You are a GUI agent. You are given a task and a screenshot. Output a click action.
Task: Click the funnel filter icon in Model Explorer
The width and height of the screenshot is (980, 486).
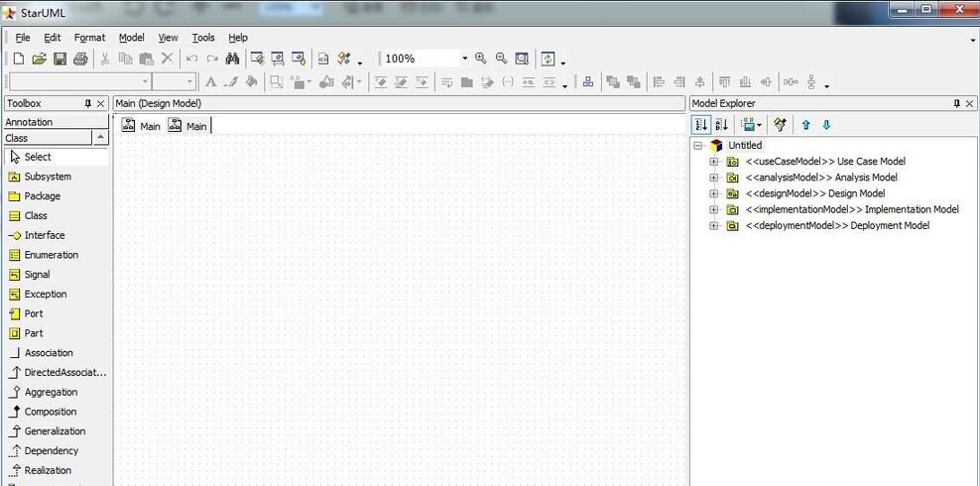coord(780,124)
